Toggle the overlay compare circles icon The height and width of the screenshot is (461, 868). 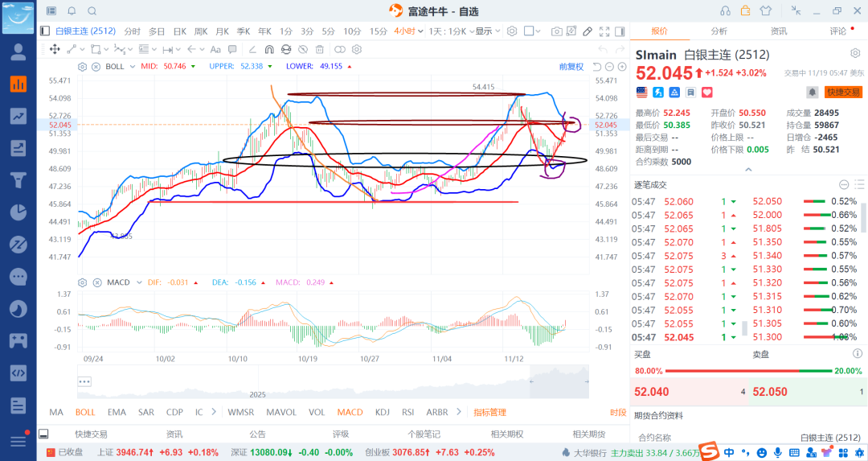click(340, 49)
